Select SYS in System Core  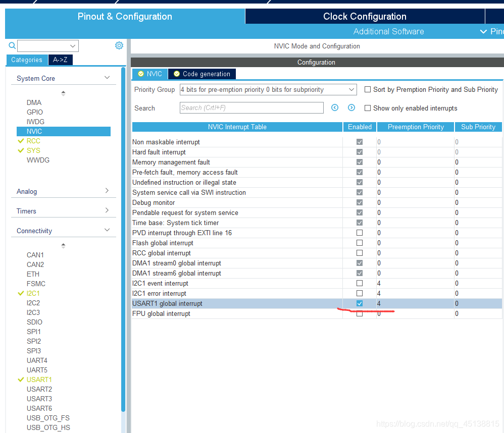click(x=33, y=150)
